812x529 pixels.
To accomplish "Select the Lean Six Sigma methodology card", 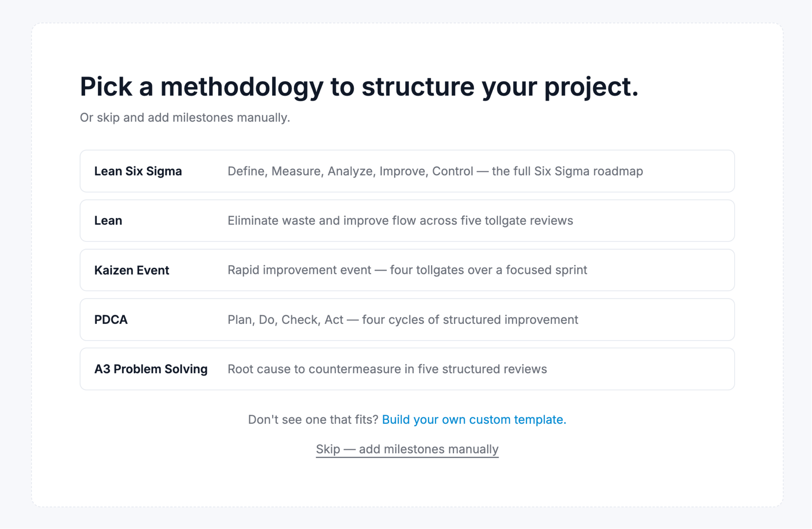I will click(407, 171).
